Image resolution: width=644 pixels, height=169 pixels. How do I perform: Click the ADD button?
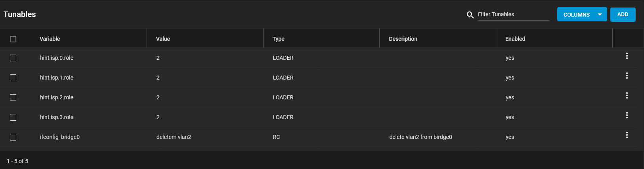tap(623, 15)
